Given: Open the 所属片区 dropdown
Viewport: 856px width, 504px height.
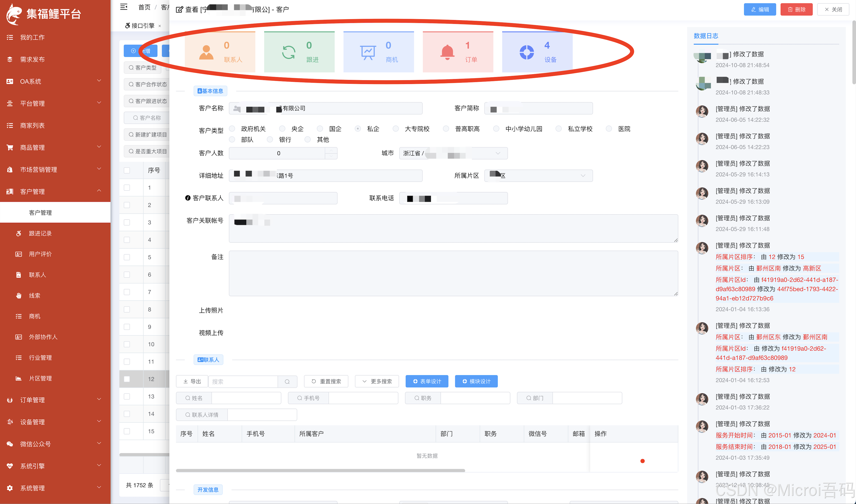Looking at the screenshot, I should 538,176.
